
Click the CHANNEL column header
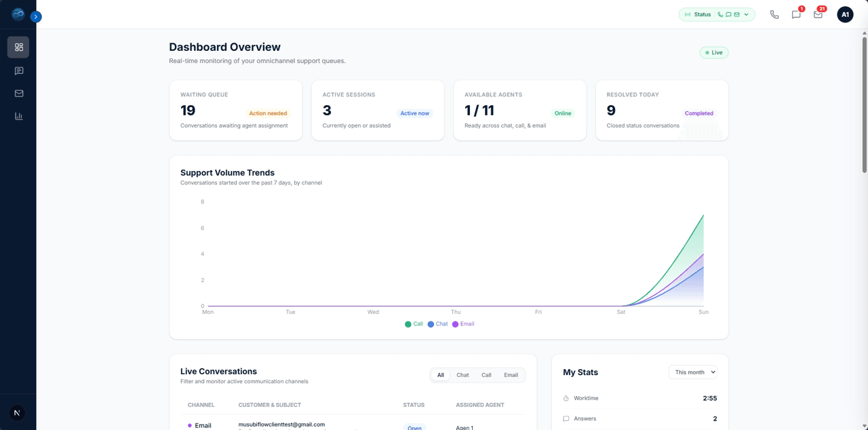201,405
